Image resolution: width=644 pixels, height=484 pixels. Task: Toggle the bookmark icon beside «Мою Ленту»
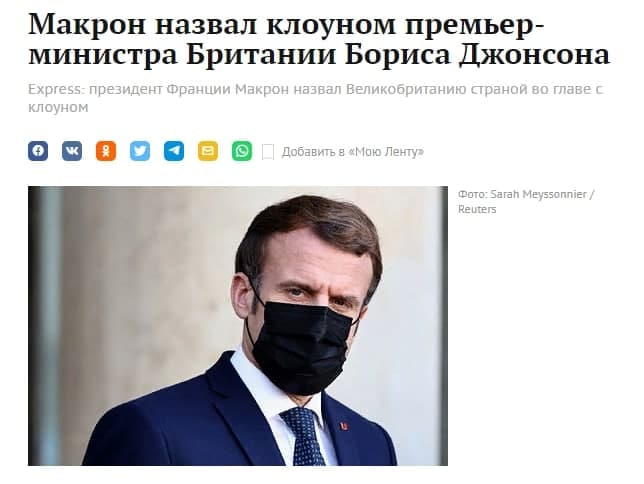point(268,152)
